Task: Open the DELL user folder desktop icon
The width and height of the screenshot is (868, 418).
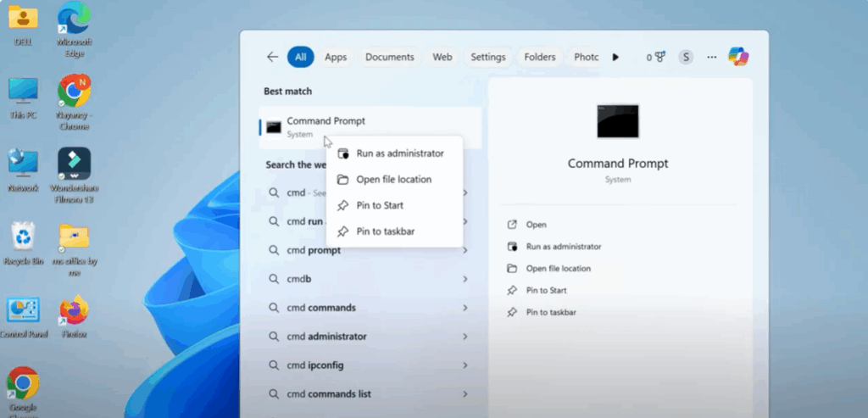Action: pyautogui.click(x=23, y=25)
